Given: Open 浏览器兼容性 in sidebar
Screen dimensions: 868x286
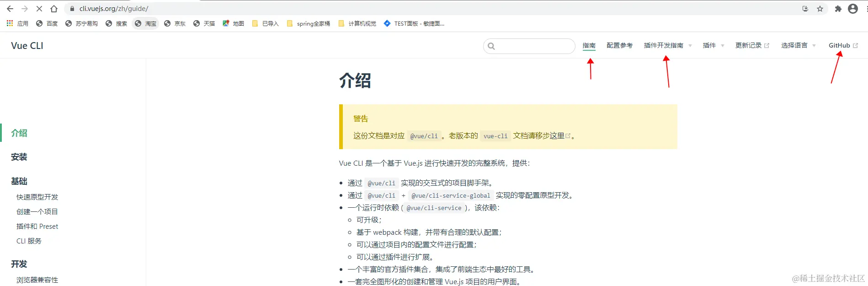Looking at the screenshot, I should tap(37, 280).
